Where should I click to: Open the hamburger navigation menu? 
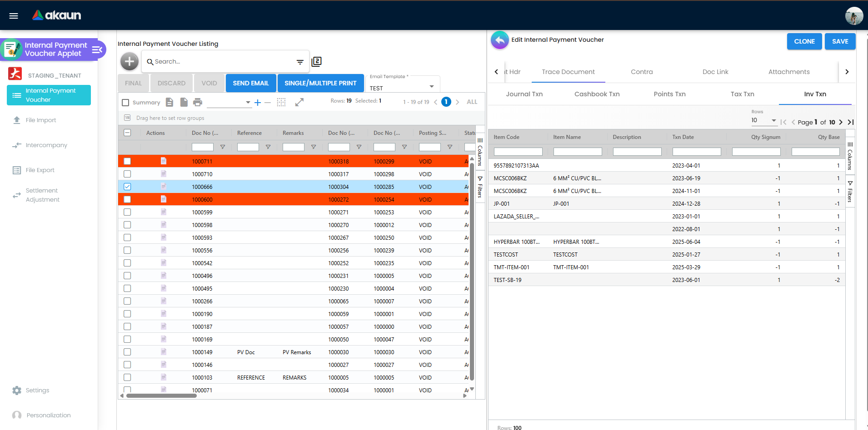(x=14, y=16)
